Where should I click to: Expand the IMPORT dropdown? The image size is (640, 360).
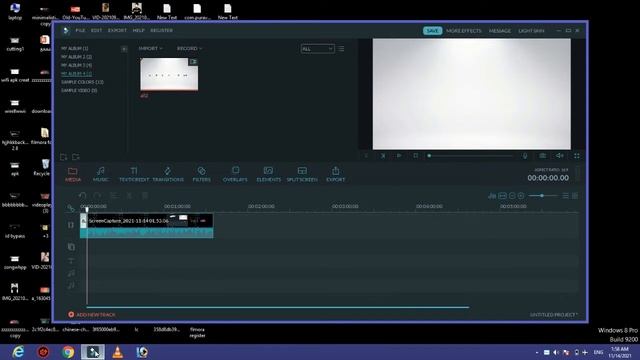pos(150,49)
